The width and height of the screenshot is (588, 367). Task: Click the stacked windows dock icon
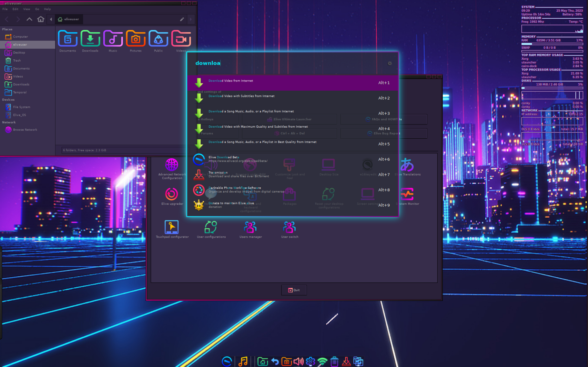pos(358,362)
